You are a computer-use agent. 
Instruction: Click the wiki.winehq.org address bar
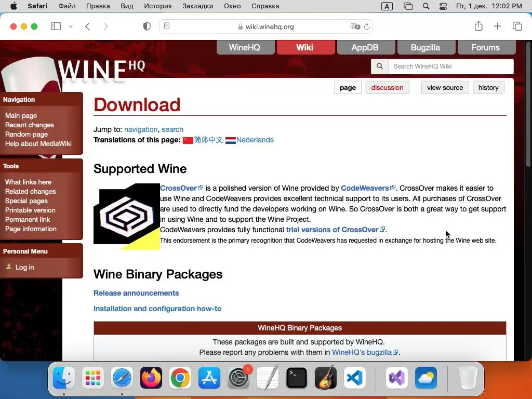(x=266, y=26)
